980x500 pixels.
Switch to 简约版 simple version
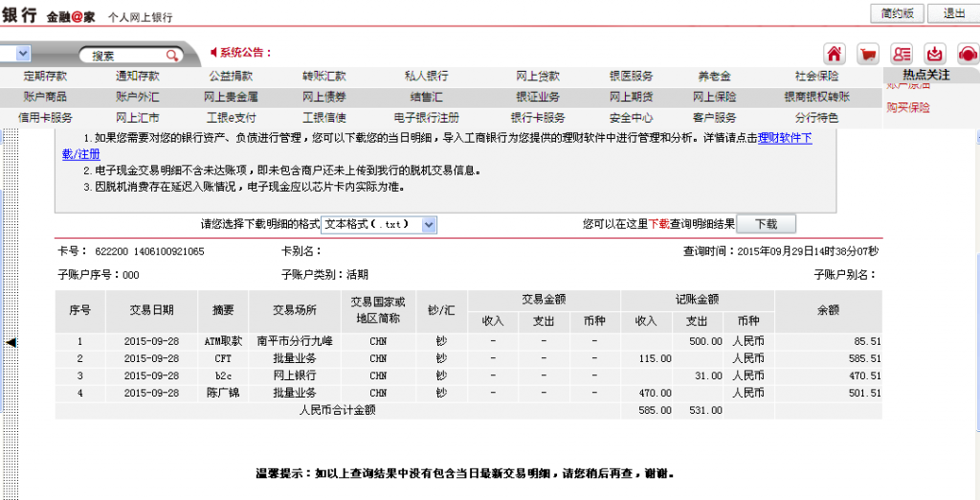tap(898, 13)
